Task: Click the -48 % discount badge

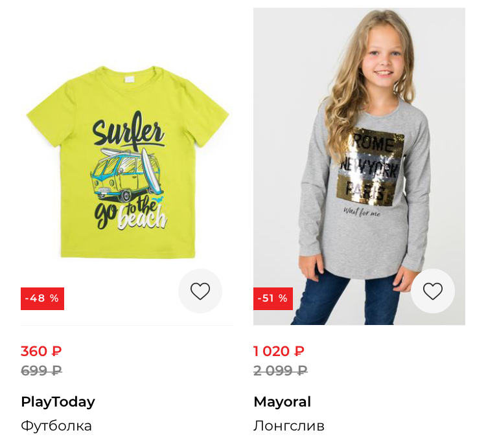Action: click(x=43, y=298)
